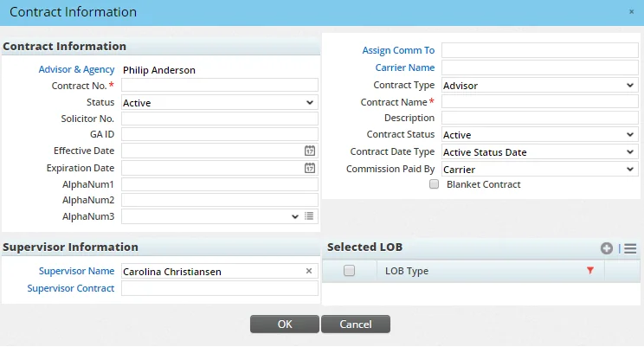This screenshot has height=347, width=644.
Task: Open the Expiration Date calendar picker
Action: [310, 168]
